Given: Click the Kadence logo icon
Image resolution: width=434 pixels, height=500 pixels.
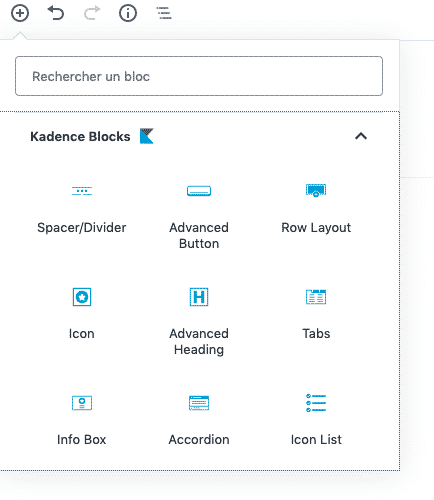Looking at the screenshot, I should click(x=147, y=136).
